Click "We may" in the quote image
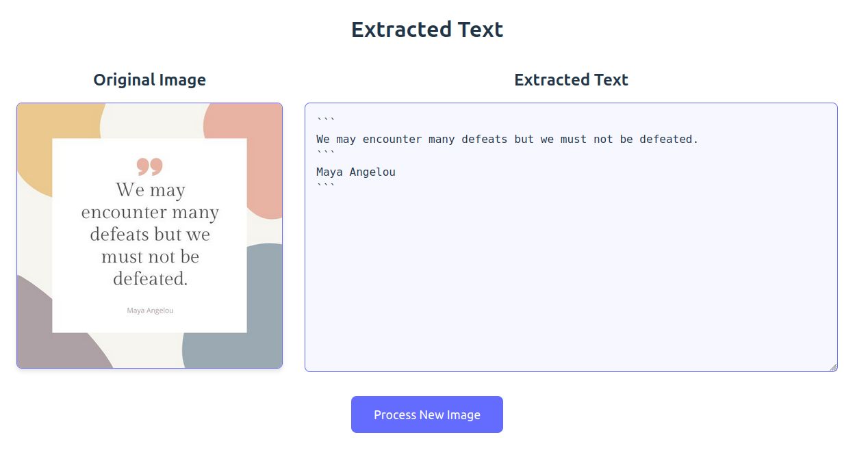The image size is (868, 450). (150, 189)
